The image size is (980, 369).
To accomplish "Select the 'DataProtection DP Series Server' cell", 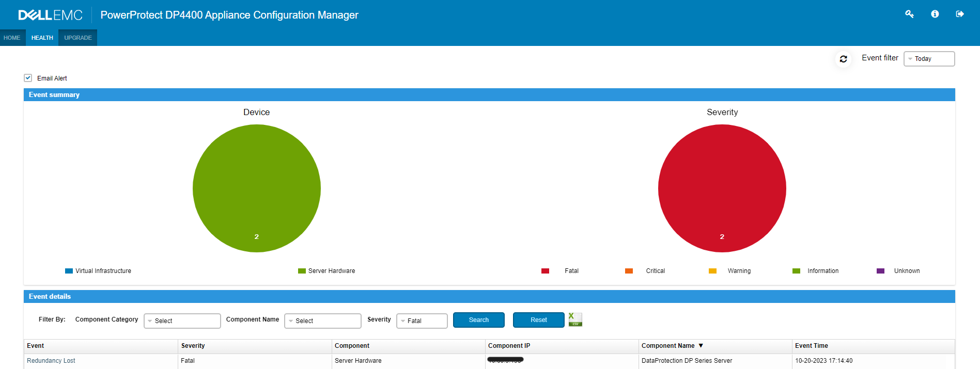I will [715, 361].
